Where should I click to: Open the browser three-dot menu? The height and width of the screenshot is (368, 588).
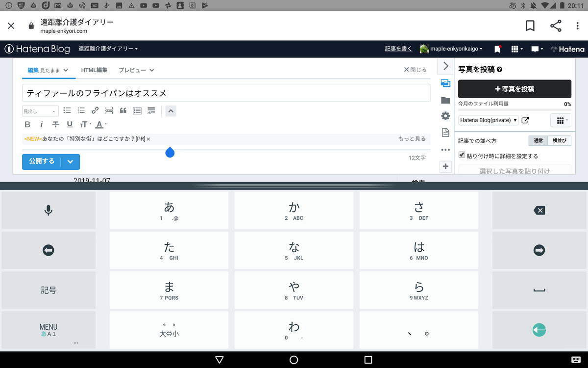pyautogui.click(x=579, y=26)
